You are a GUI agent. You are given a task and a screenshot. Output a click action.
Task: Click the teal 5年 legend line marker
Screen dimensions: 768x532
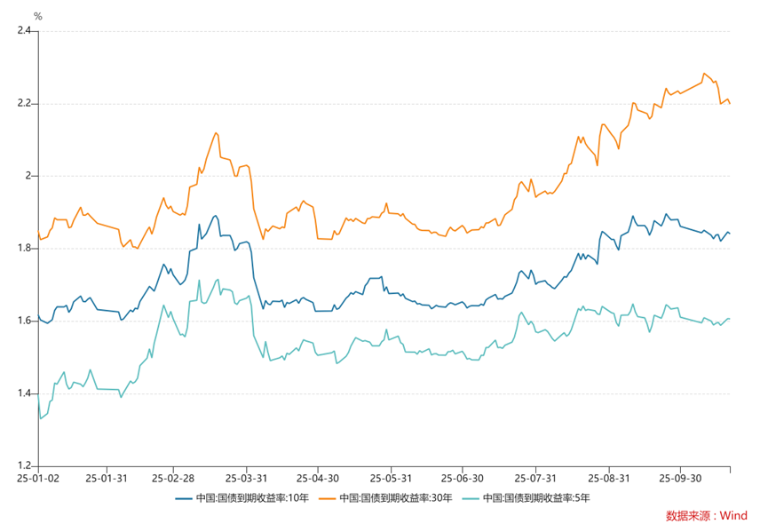pos(470,498)
